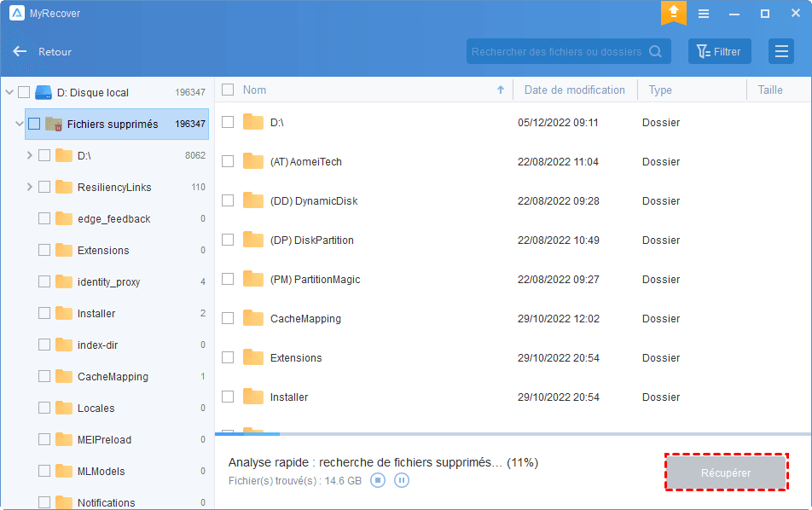
Task: Open the title bar hamburger menu
Action: pyautogui.click(x=704, y=14)
